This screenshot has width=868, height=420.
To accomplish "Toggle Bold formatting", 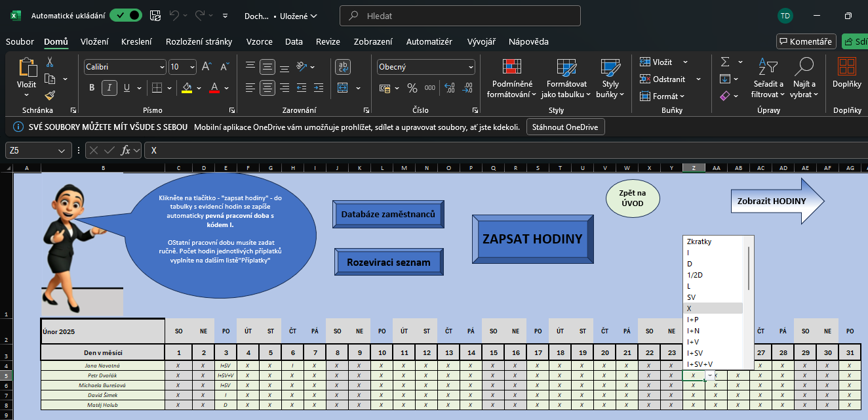I will point(92,88).
